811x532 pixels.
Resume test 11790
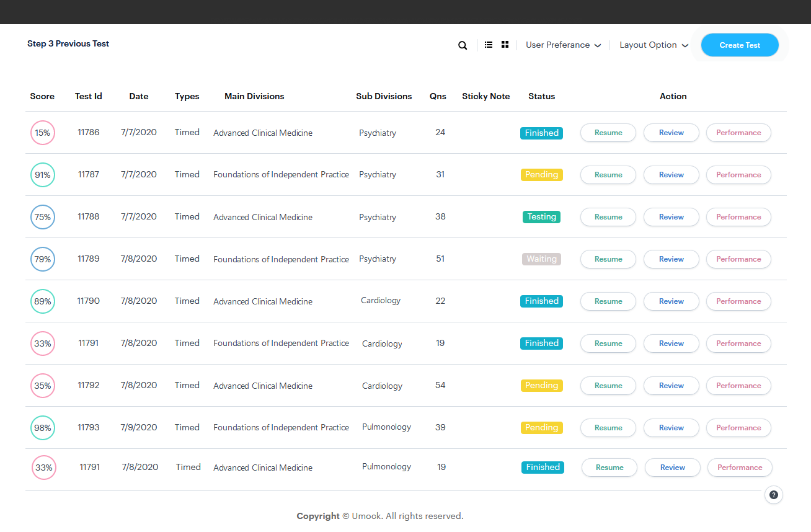point(608,301)
